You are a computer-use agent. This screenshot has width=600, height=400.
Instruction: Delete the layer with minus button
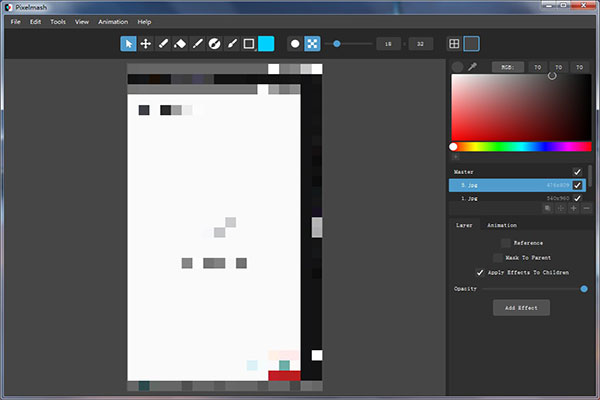point(586,208)
